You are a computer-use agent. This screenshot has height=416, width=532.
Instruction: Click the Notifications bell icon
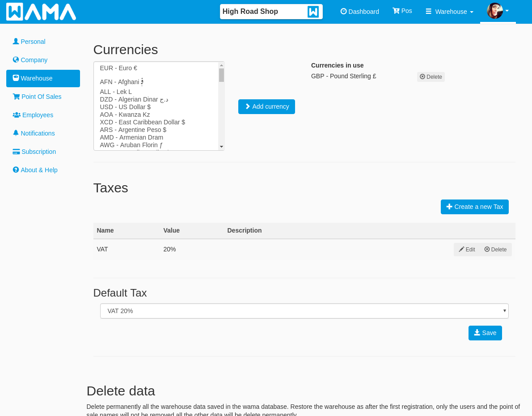16,133
